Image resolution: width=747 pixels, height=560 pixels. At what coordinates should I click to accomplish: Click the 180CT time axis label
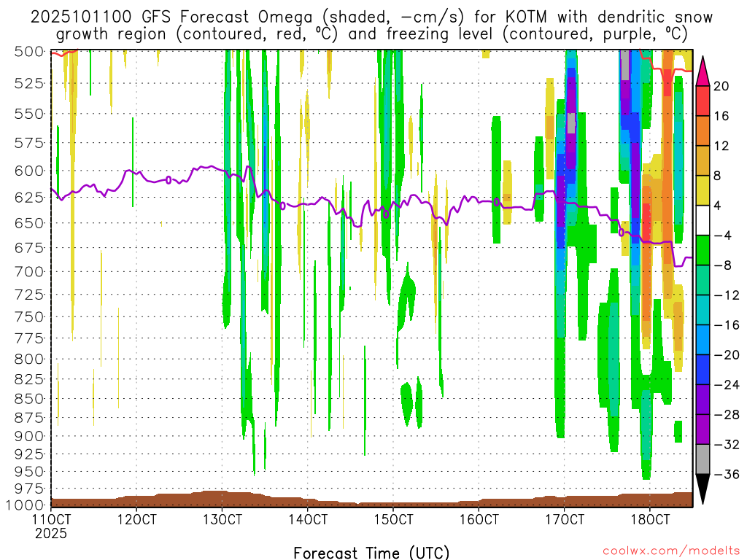click(x=650, y=519)
